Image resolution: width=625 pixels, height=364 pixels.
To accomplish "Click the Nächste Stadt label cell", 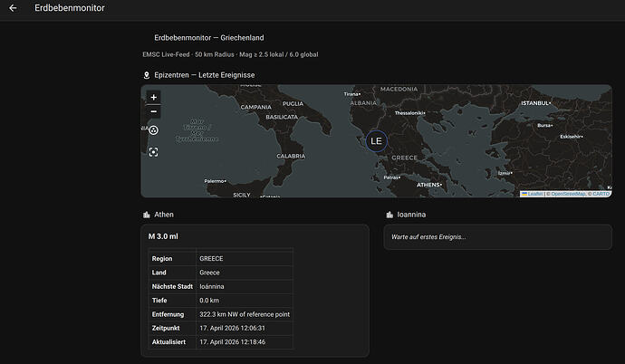I will click(172, 287).
